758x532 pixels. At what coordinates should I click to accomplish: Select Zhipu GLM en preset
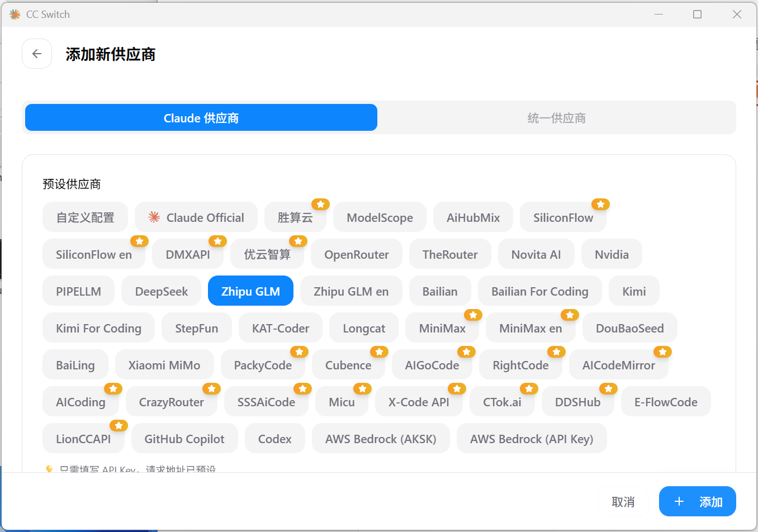click(x=351, y=291)
